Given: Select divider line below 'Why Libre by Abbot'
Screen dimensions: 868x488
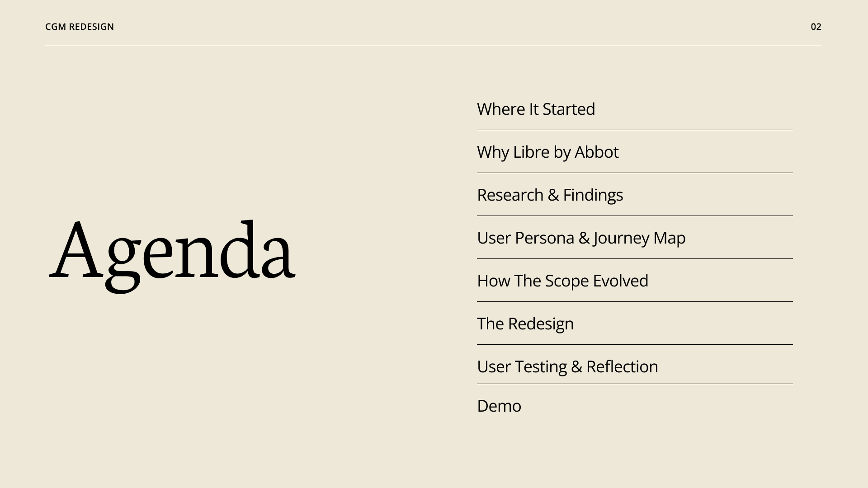Looking at the screenshot, I should point(635,173).
